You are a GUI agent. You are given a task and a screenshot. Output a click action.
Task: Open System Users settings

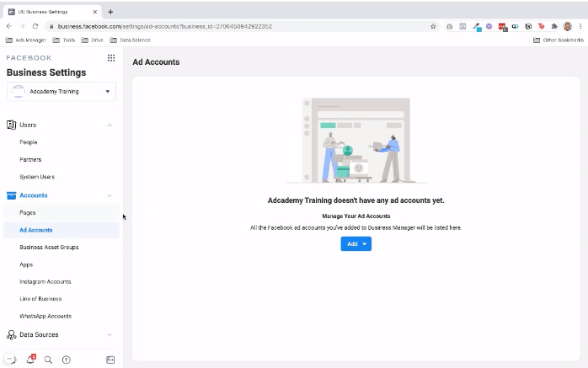click(x=37, y=177)
